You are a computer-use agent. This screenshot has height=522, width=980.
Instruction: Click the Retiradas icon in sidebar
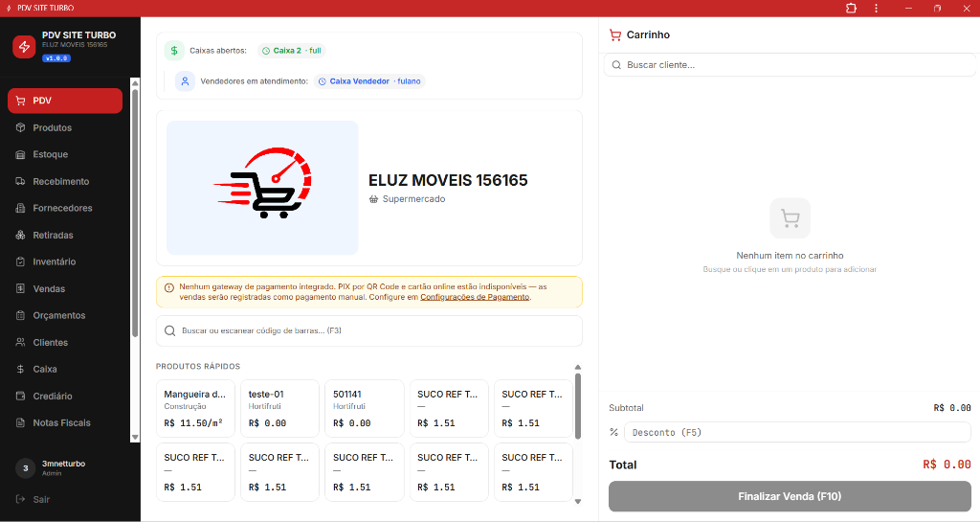[21, 235]
